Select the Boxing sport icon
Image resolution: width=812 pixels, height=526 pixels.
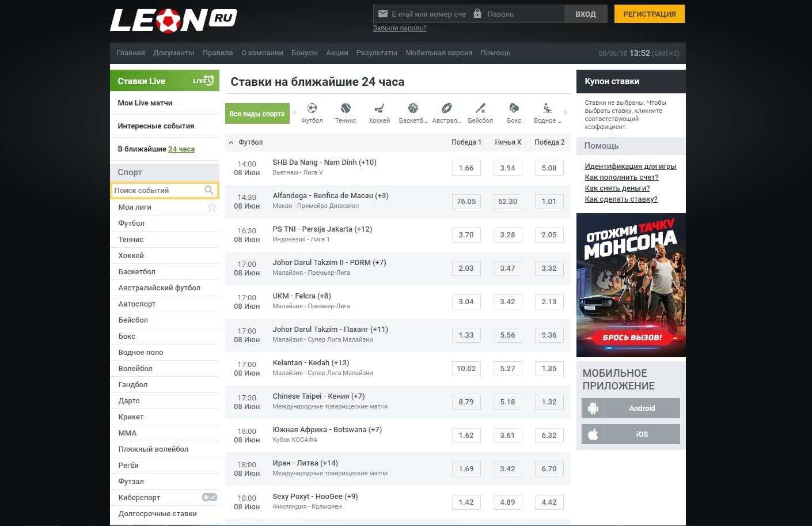tap(514, 108)
